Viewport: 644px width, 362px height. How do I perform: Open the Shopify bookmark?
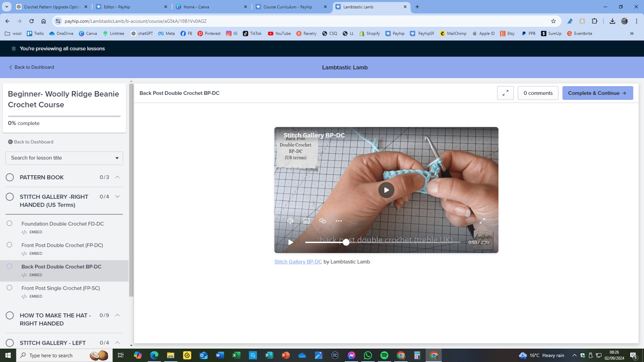[x=370, y=33]
